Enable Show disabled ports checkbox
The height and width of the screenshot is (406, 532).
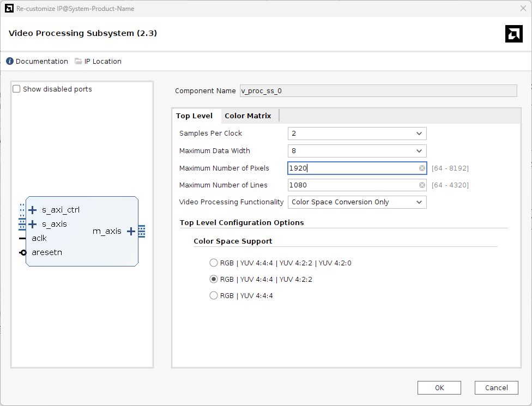click(17, 89)
